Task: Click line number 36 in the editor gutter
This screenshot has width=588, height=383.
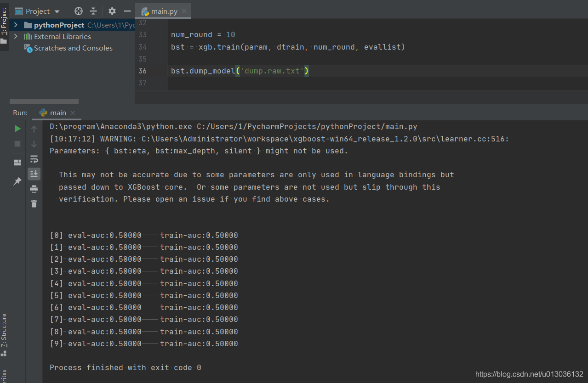Action: pos(143,71)
